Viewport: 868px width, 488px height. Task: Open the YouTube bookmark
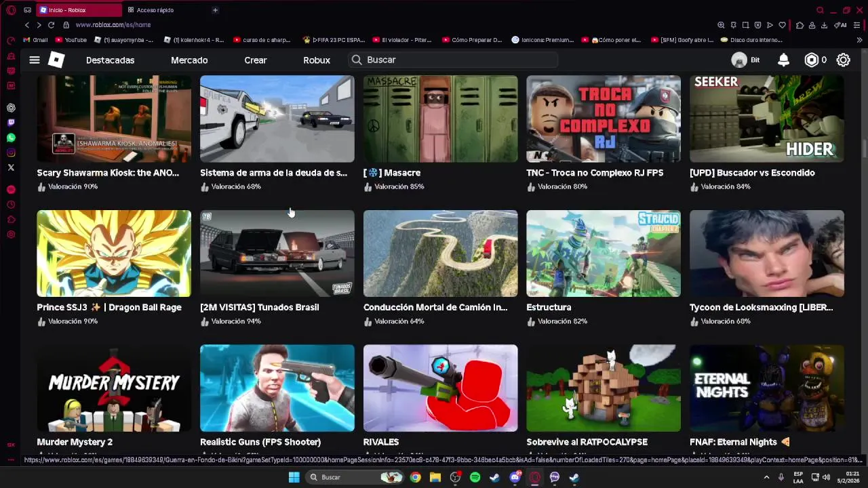click(x=71, y=40)
